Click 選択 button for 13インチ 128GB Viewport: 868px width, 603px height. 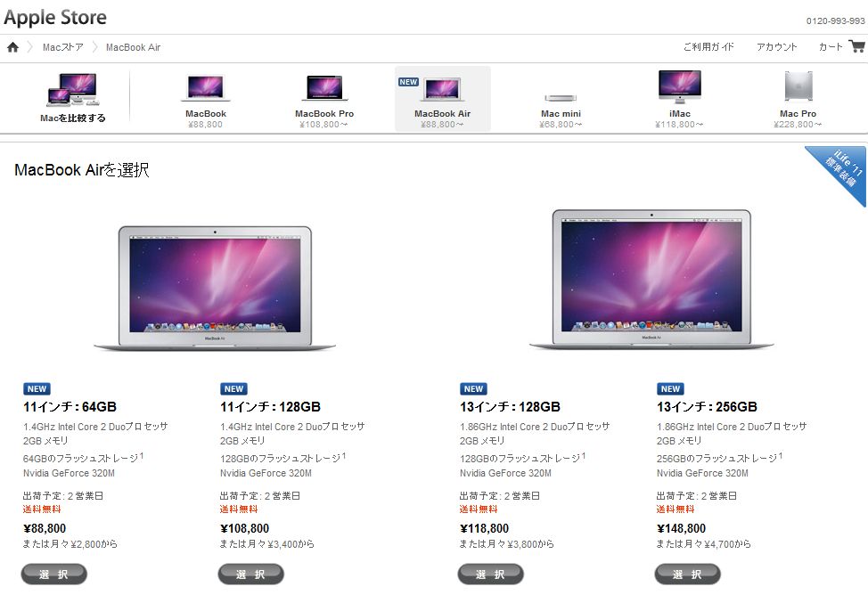pos(490,574)
